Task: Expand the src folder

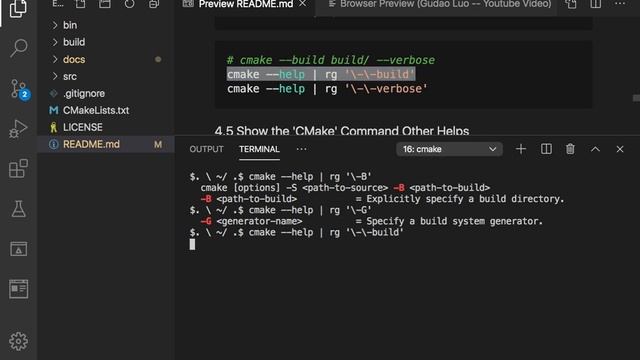Action: (70, 76)
